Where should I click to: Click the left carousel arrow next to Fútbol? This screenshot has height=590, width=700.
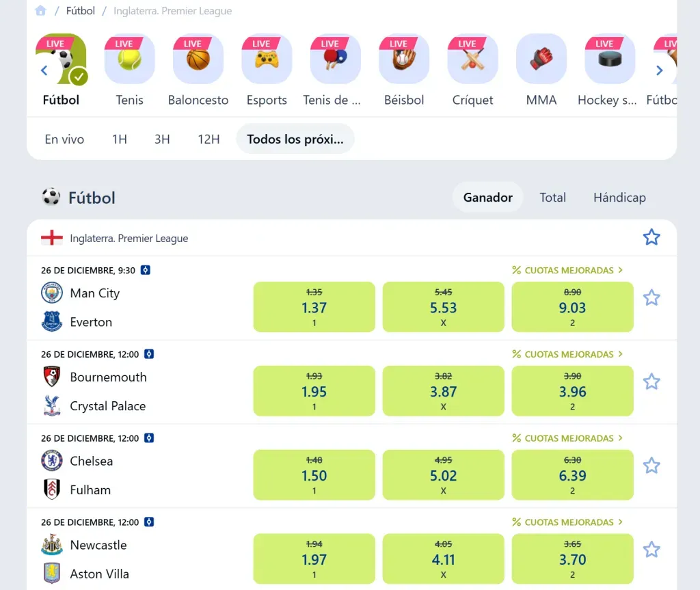(43, 70)
